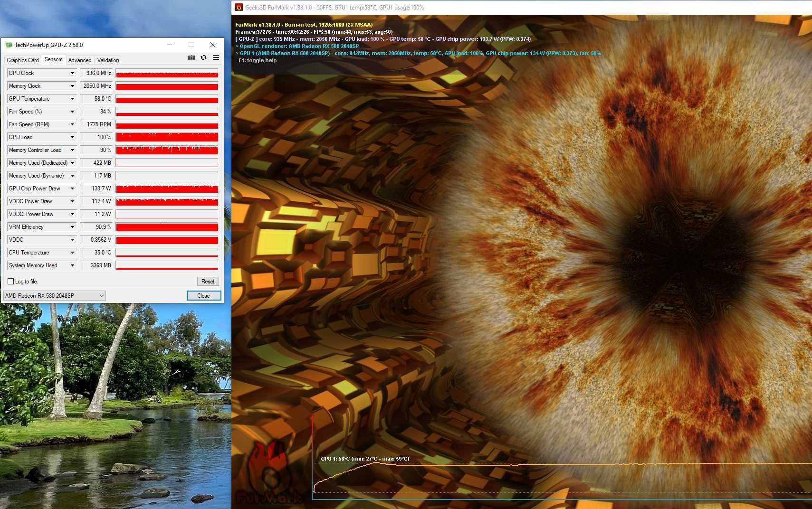812x509 pixels.
Task: Open the VRM Efficiency sensor dropdown
Action: point(72,227)
